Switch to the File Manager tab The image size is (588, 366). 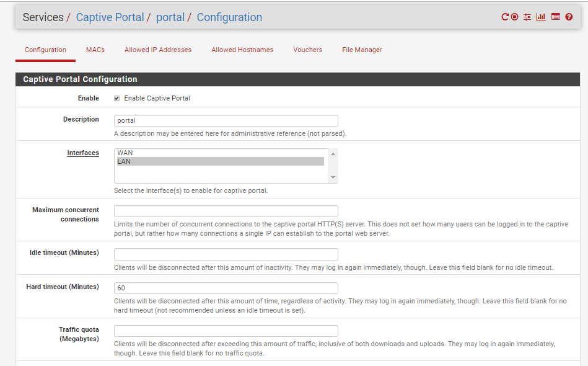[x=362, y=50]
